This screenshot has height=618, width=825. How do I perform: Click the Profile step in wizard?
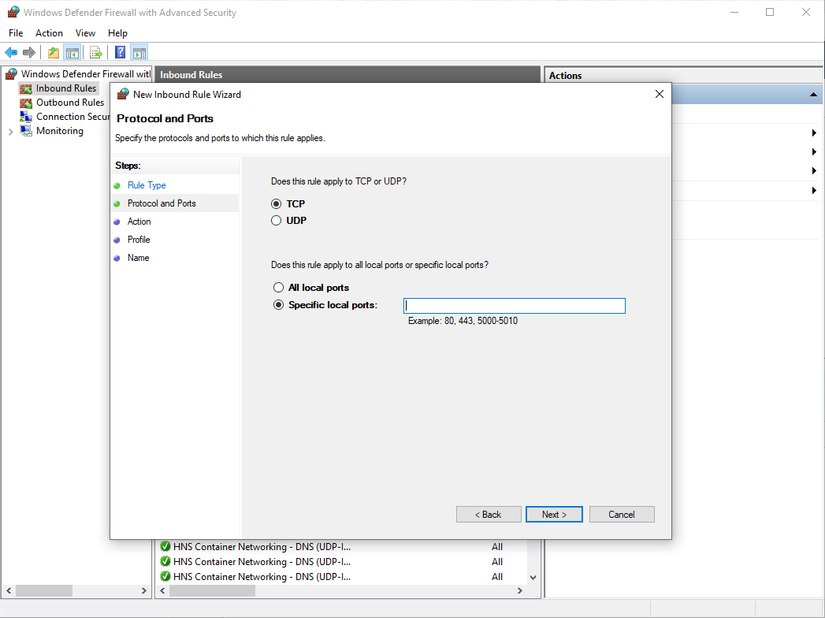(x=138, y=239)
